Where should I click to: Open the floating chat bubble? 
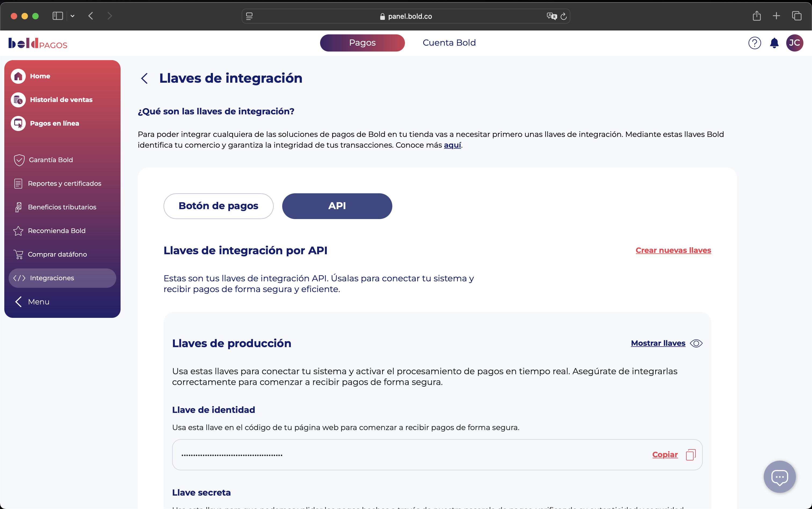pos(779,477)
